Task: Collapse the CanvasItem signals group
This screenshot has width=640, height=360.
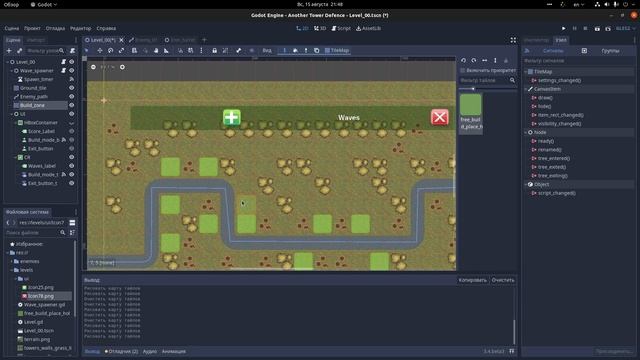Action: pos(526,89)
